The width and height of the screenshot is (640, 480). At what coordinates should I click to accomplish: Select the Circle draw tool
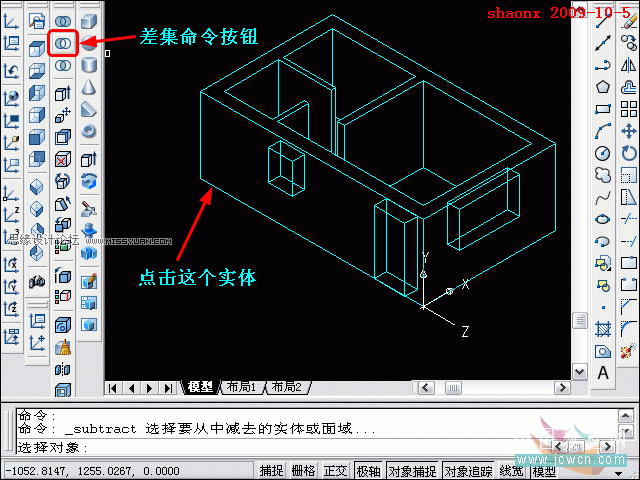(603, 153)
